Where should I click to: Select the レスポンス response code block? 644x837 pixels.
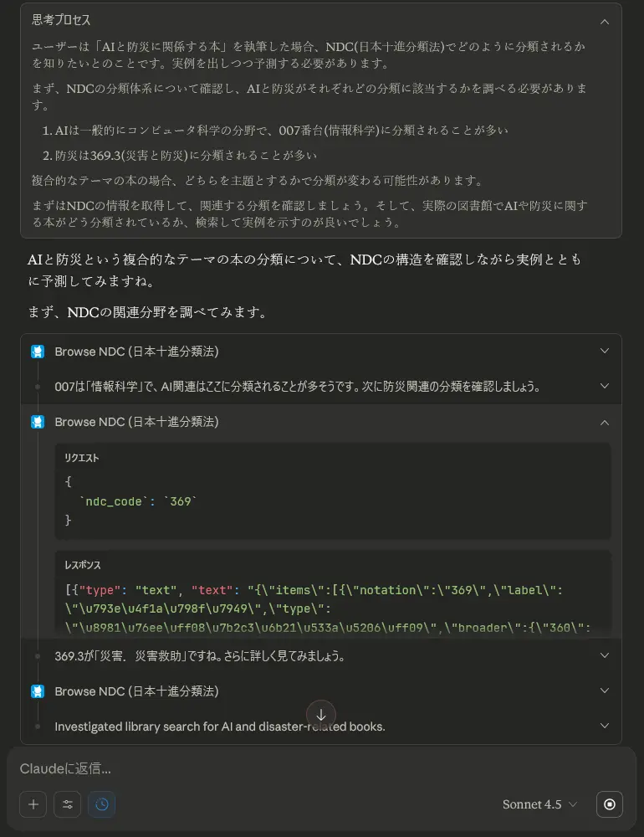pyautogui.click(x=333, y=594)
